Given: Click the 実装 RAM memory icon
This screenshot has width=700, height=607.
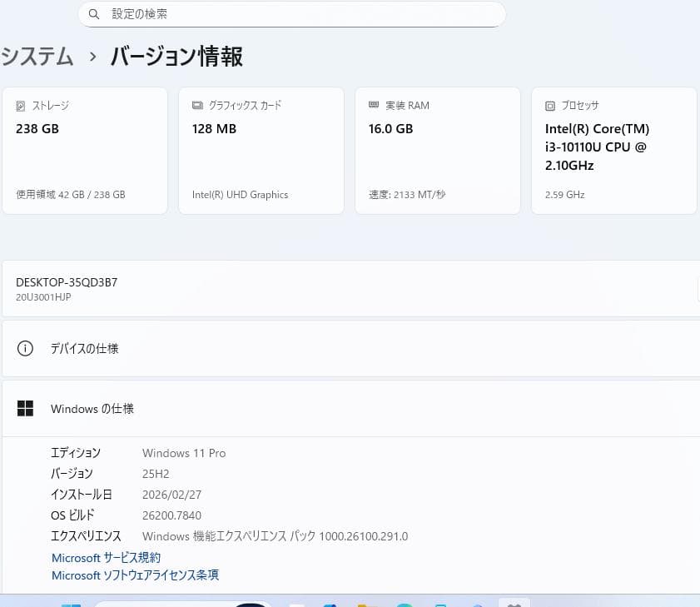Looking at the screenshot, I should pyautogui.click(x=374, y=105).
